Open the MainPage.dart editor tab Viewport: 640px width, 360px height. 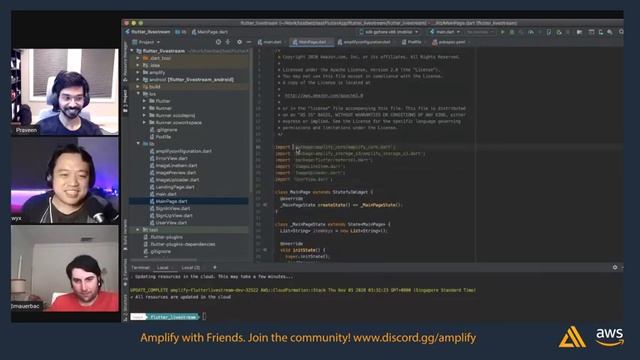coord(312,42)
